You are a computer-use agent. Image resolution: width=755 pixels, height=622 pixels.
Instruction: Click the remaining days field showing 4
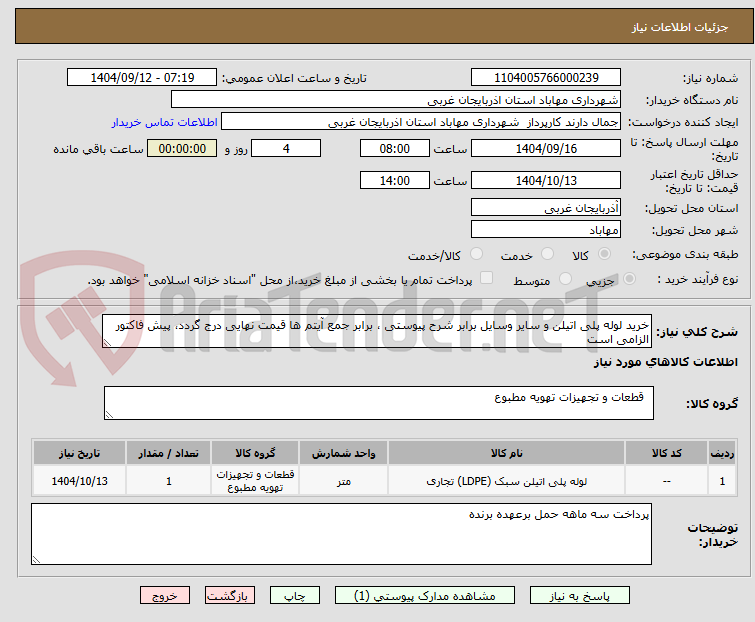coord(286,148)
